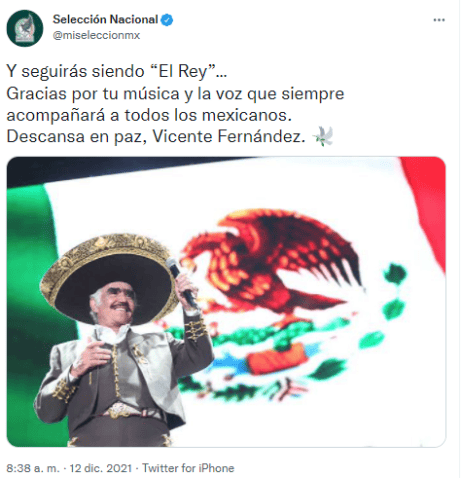Click the ornate belt buckle in photo
Screen dimensions: 462x478
pos(118,410)
